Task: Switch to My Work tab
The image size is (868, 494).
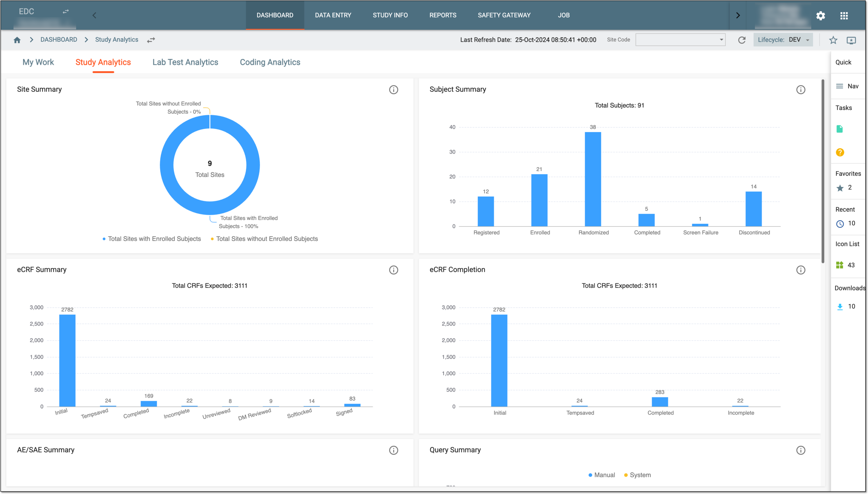Action: pyautogui.click(x=38, y=62)
